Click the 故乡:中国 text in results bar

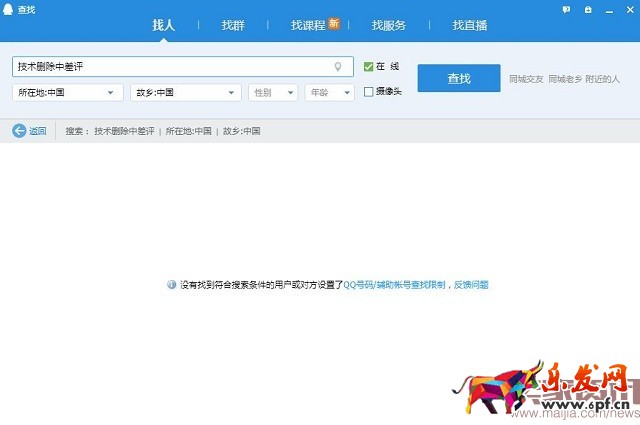tap(242, 131)
